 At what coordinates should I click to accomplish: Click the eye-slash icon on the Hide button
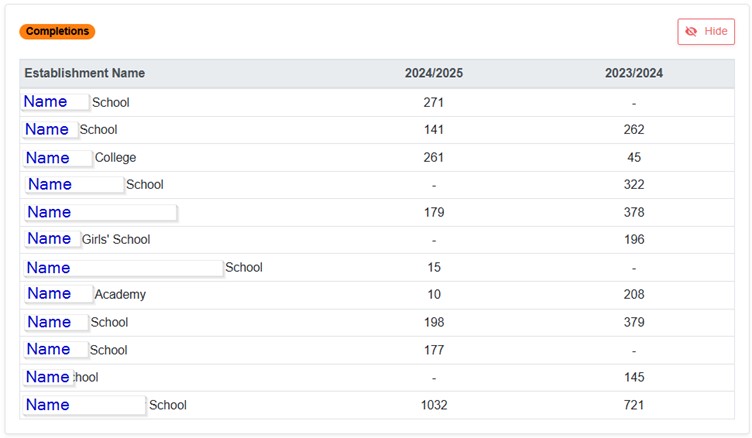(x=691, y=32)
